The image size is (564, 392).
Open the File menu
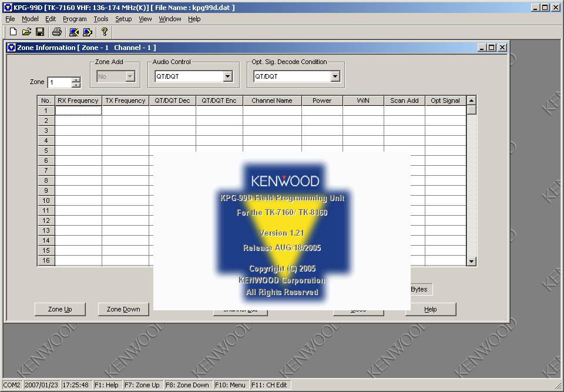click(x=10, y=19)
